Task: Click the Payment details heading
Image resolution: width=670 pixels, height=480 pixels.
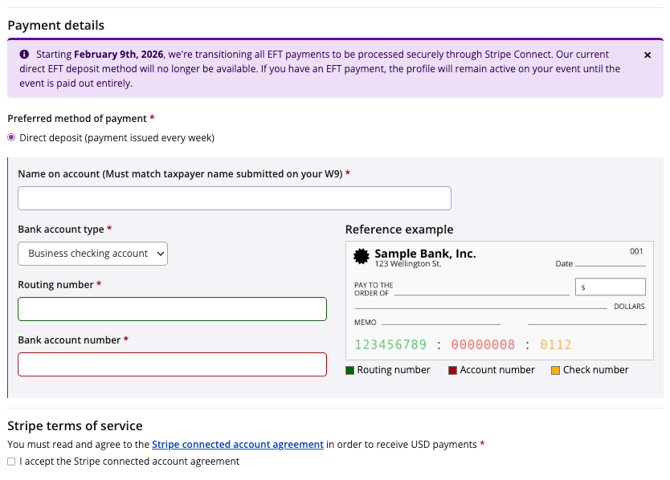Action: pyautogui.click(x=56, y=25)
